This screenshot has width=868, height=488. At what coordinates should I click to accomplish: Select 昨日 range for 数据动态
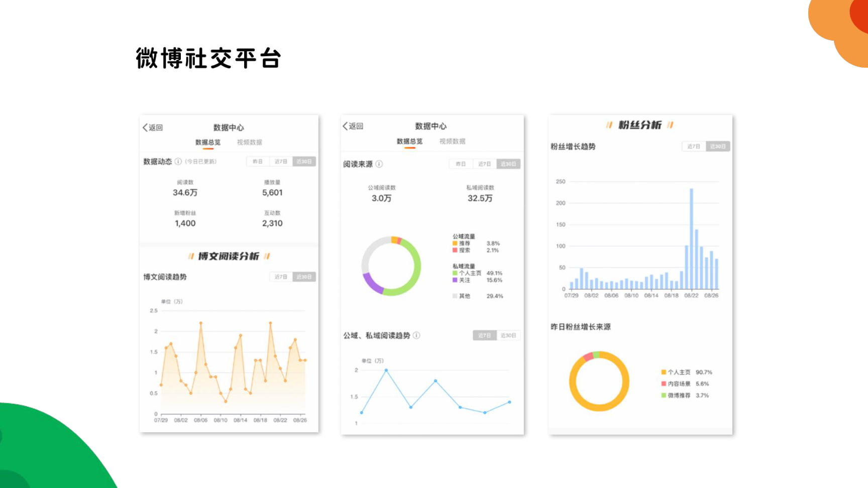point(258,162)
